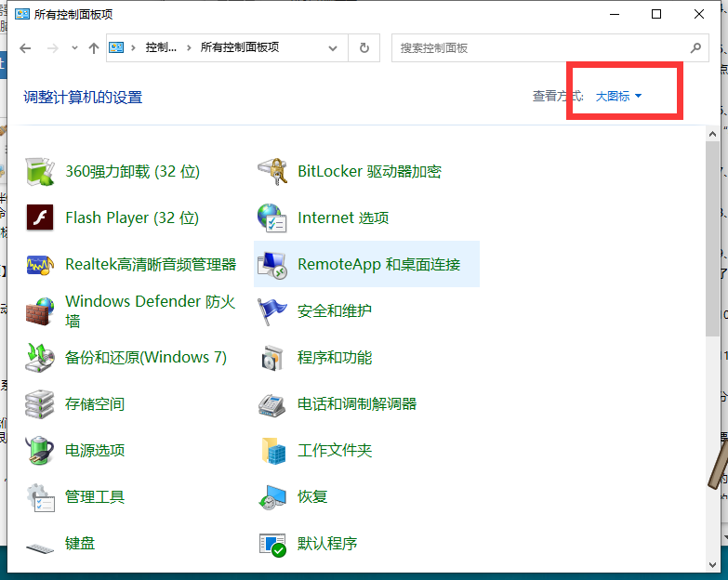This screenshot has width=728, height=580.
Task: Click the 存储空间 drive stack icon
Action: (39, 403)
